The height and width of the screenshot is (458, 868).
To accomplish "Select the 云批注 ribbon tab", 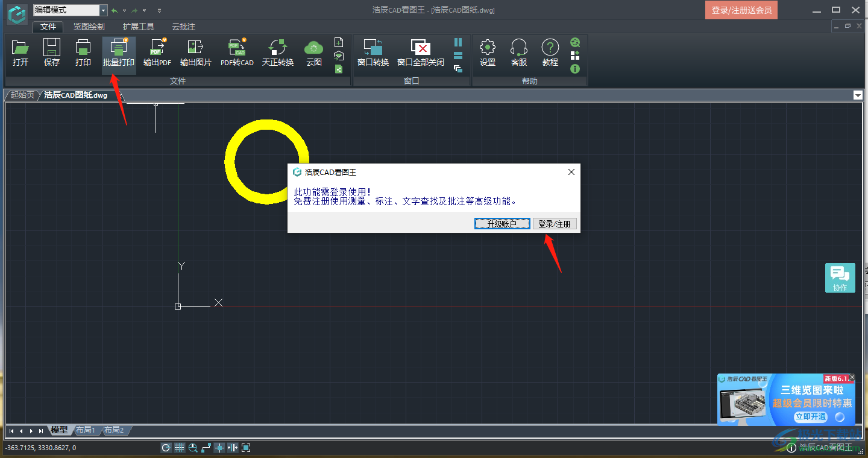I will (x=183, y=27).
